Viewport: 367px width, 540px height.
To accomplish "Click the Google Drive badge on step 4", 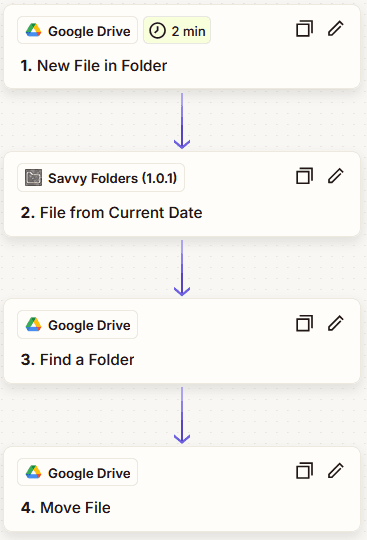I will [77, 472].
